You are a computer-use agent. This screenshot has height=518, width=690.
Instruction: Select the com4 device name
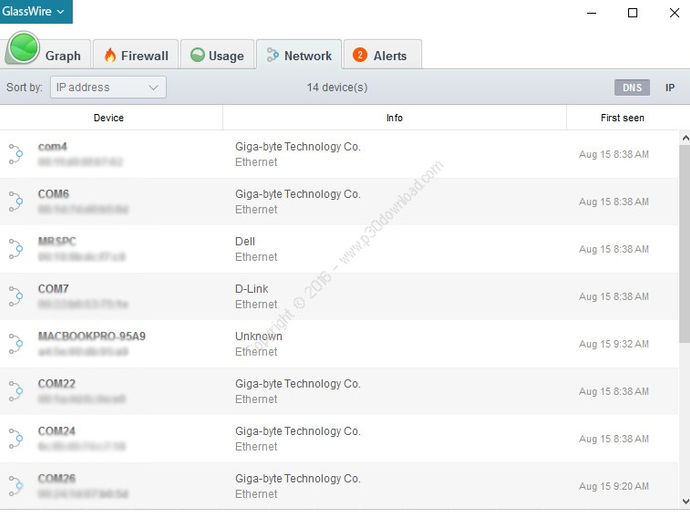coord(52,147)
